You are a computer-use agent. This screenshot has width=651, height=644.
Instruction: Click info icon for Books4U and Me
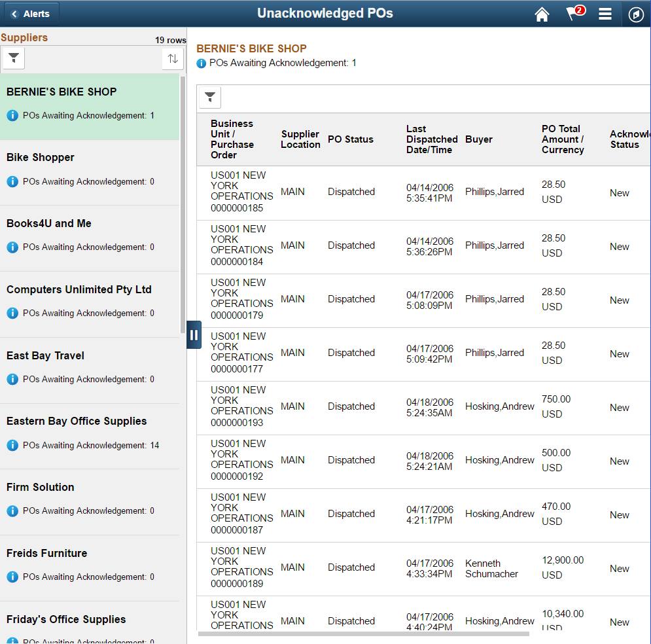12,247
